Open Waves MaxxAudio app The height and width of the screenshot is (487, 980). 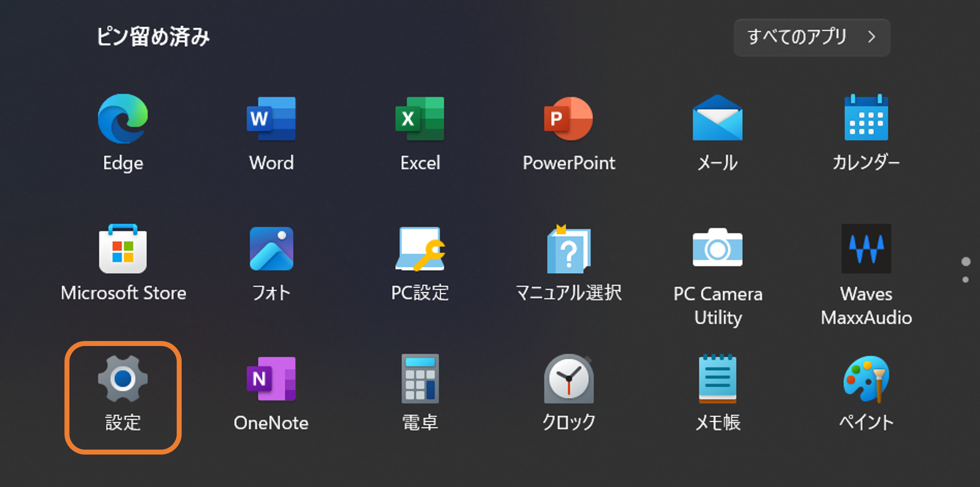(x=866, y=249)
